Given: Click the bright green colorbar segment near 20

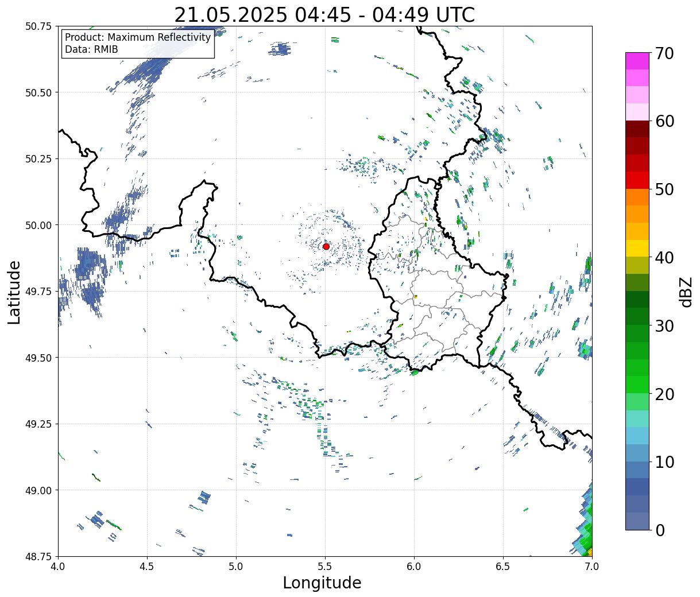Looking at the screenshot, I should click(x=637, y=385).
